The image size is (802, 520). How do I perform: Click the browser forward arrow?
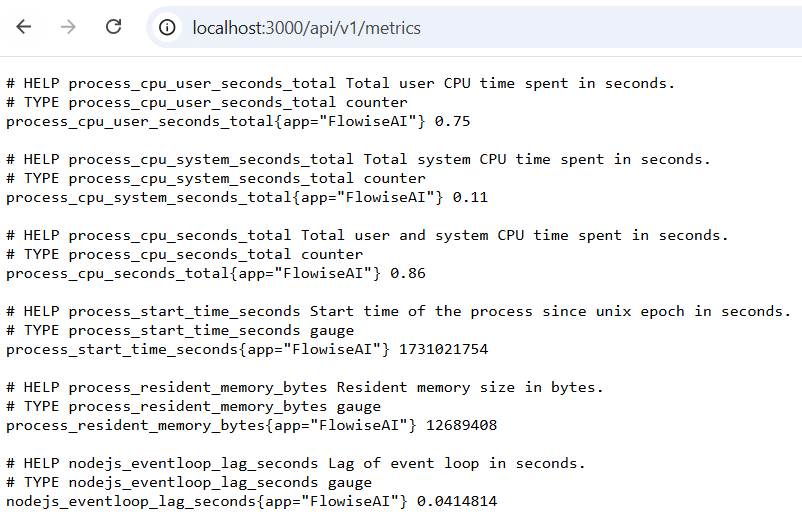68,27
